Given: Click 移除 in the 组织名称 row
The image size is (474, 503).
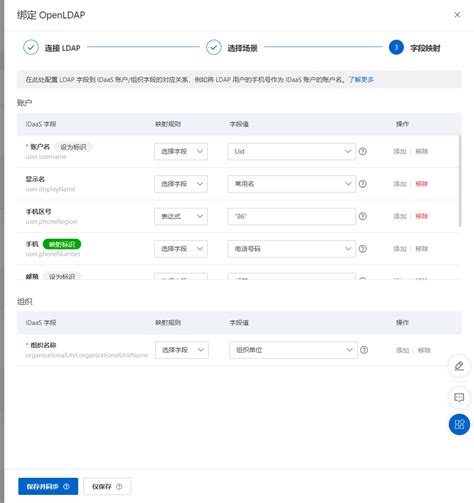Looking at the screenshot, I should click(424, 350).
